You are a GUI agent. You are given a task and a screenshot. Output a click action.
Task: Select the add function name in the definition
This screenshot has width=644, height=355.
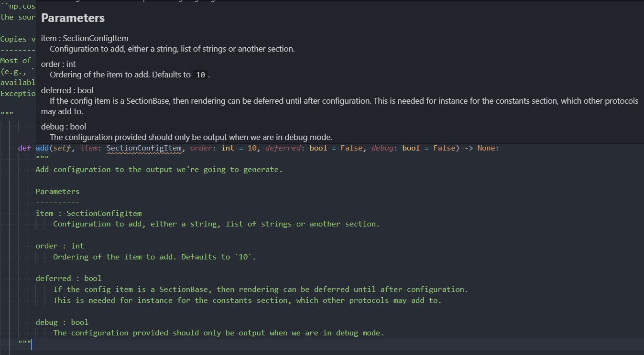[42, 148]
